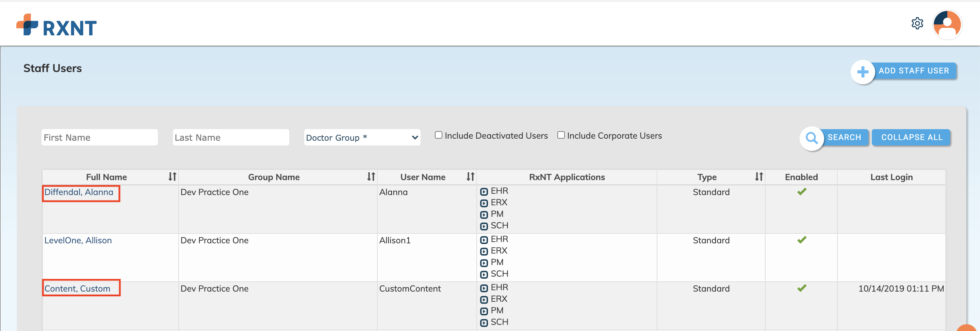Open the user profile avatar menu

click(x=947, y=25)
